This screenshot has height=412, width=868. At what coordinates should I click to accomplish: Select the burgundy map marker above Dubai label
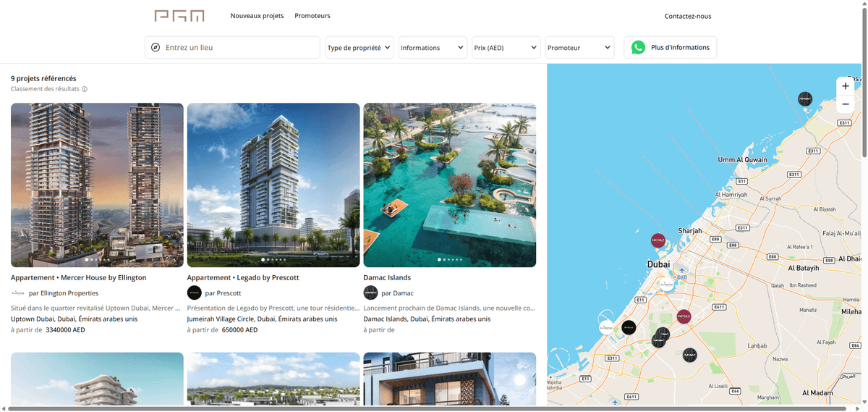[658, 240]
